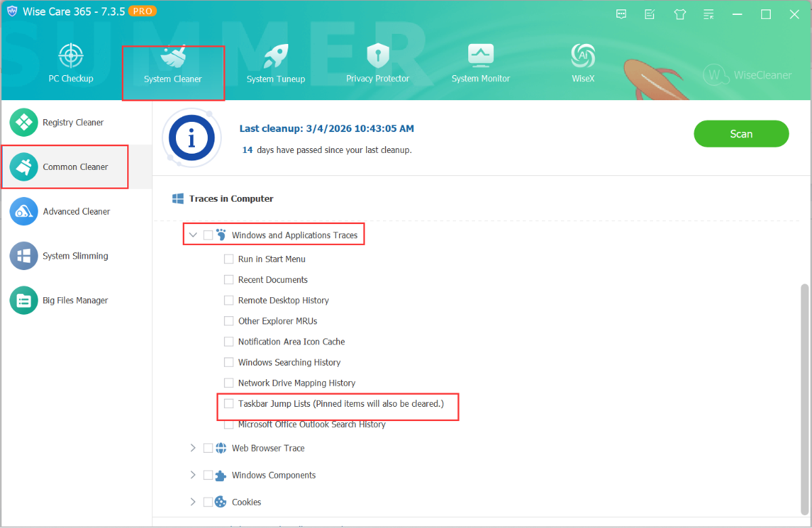The image size is (812, 528).
Task: Open Privacy Protector shield icon
Action: click(x=378, y=57)
